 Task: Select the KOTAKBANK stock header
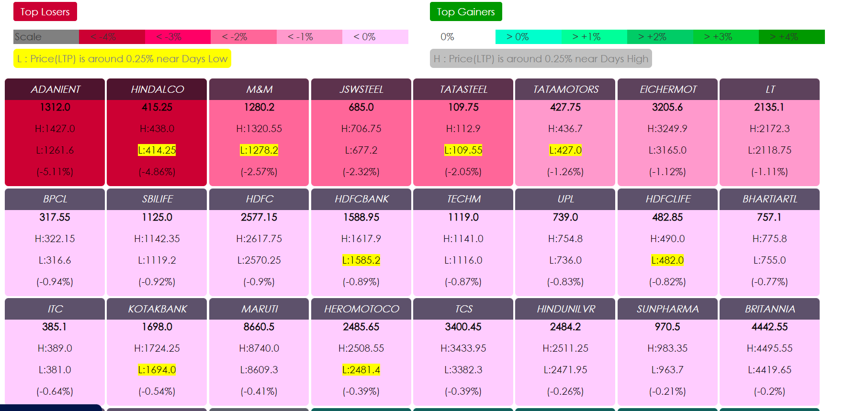[x=157, y=309]
